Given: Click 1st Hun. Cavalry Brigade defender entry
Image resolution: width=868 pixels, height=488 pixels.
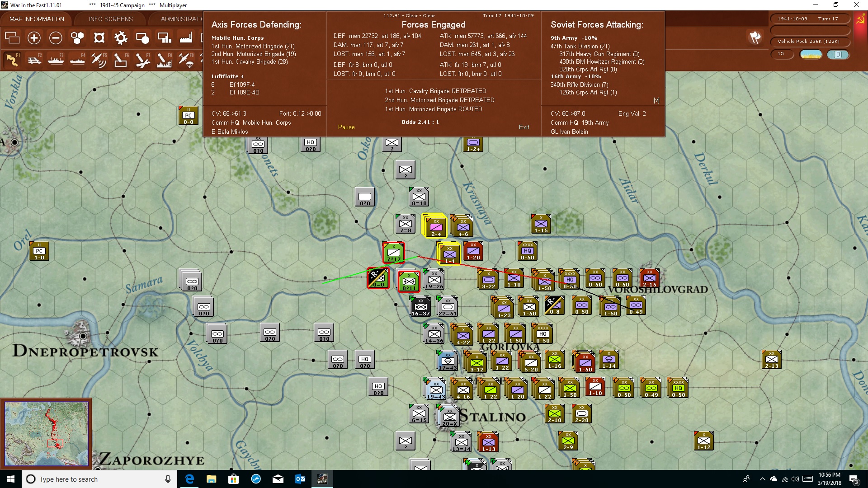Looking at the screenshot, I should click(x=250, y=61).
